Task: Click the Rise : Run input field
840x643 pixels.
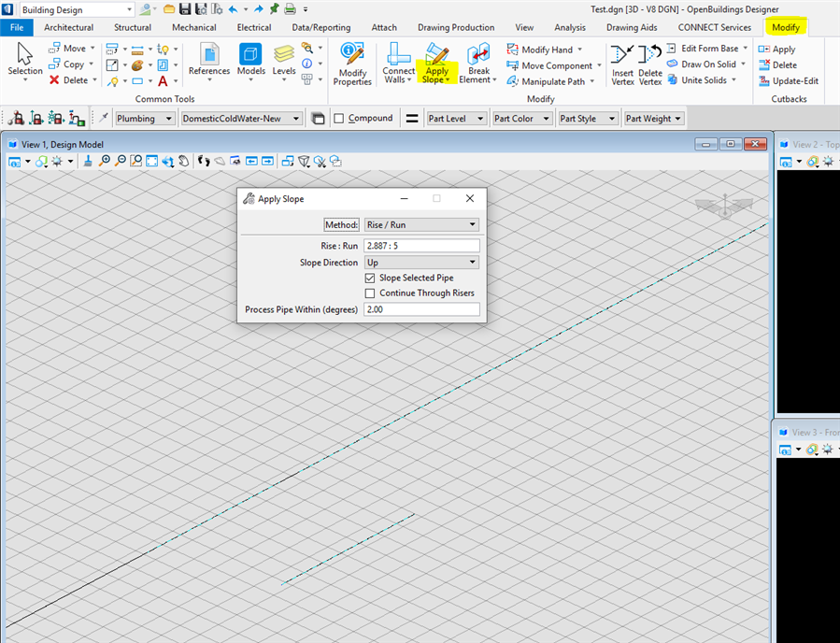Action: click(421, 246)
